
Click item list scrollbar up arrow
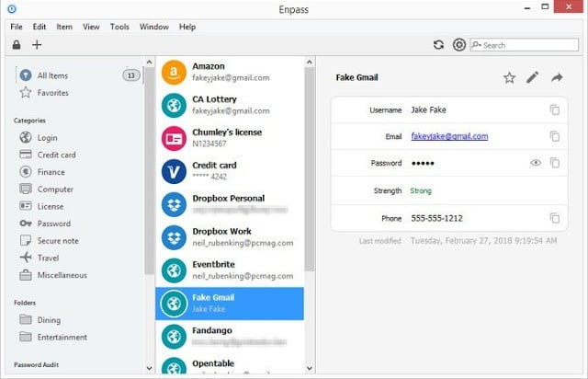click(310, 62)
